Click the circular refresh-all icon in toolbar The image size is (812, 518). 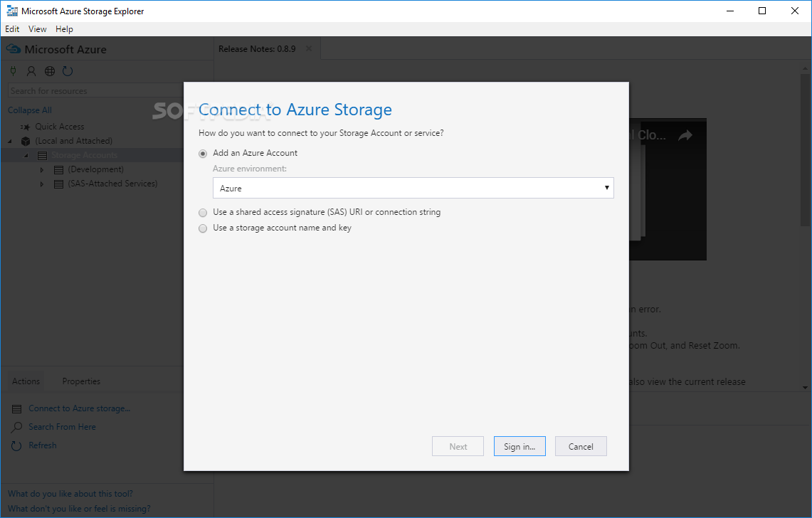tap(68, 71)
